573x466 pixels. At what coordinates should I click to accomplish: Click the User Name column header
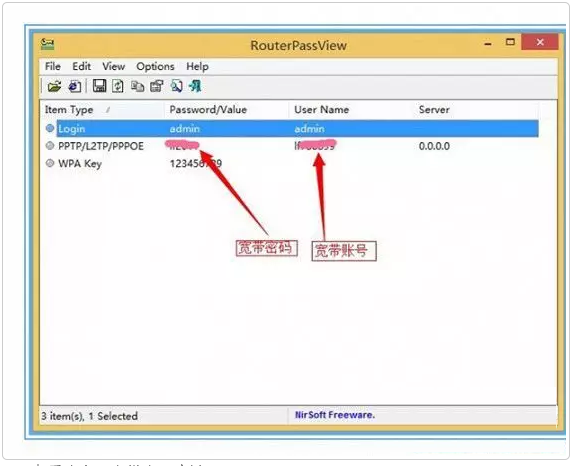[x=351, y=110]
